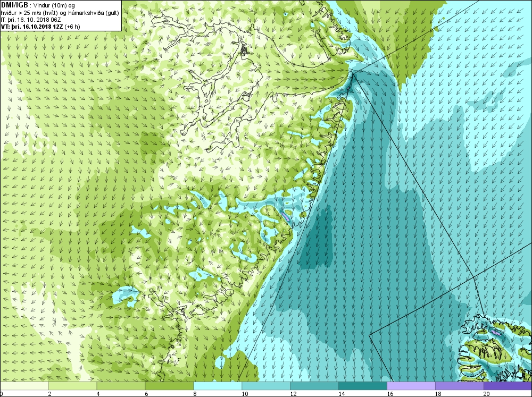
Task: Click the legend scale label '14'
Action: (342, 394)
